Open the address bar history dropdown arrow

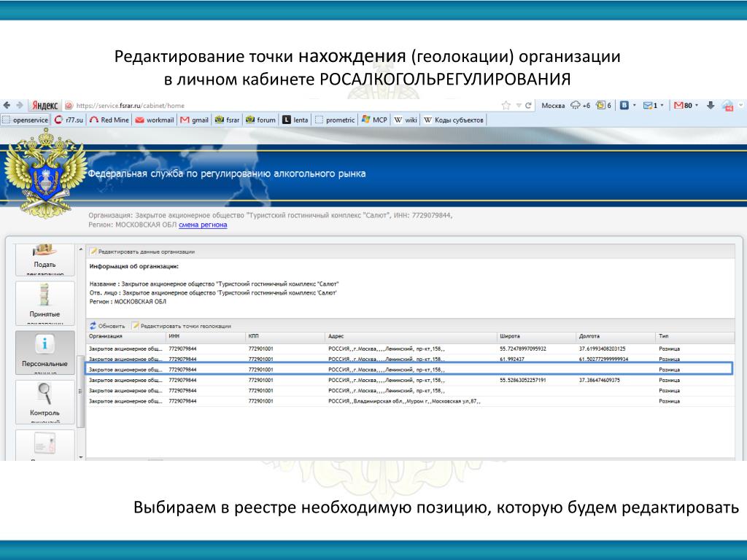tap(519, 105)
